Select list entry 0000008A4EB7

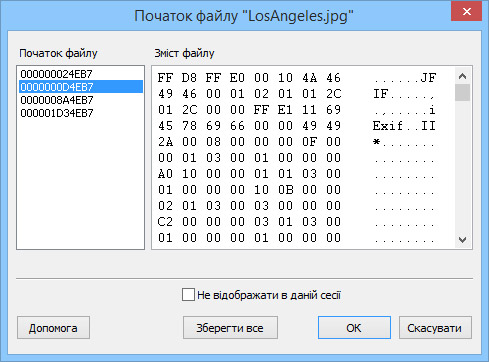pos(81,100)
